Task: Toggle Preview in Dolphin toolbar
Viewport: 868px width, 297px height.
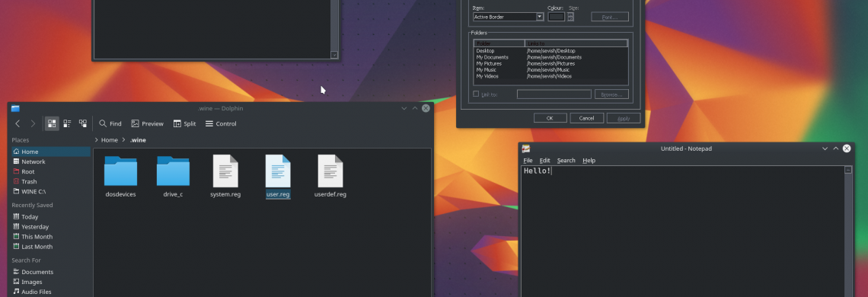Action: click(147, 123)
